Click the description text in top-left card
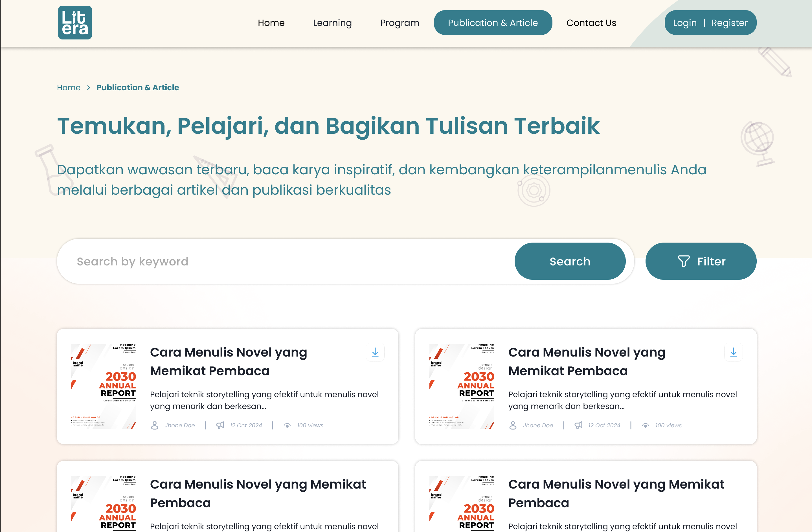 point(264,400)
